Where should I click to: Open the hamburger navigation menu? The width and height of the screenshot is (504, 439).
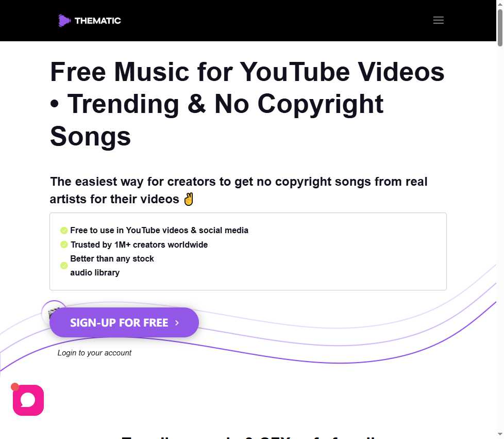click(438, 20)
